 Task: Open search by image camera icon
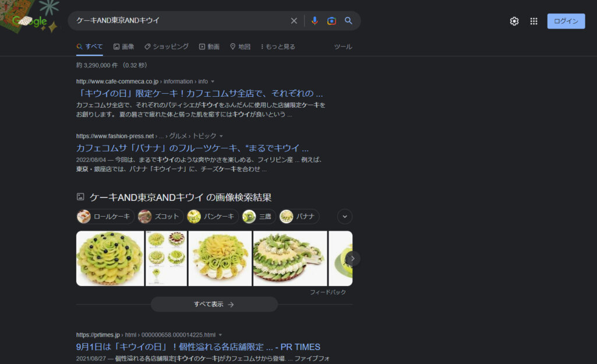click(x=331, y=21)
